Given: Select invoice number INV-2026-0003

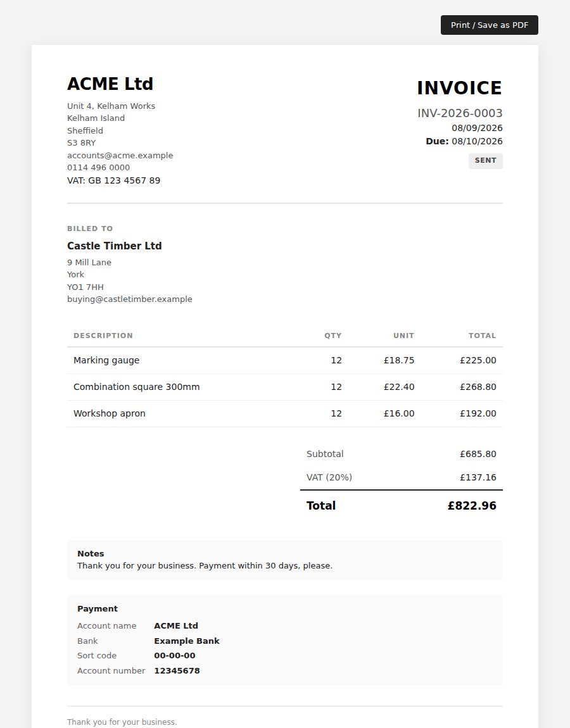Looking at the screenshot, I should 460,113.
